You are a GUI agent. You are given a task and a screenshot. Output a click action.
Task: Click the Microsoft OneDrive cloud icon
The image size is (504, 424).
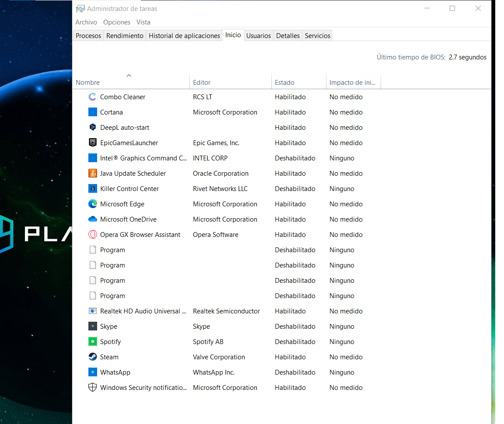pyautogui.click(x=93, y=219)
